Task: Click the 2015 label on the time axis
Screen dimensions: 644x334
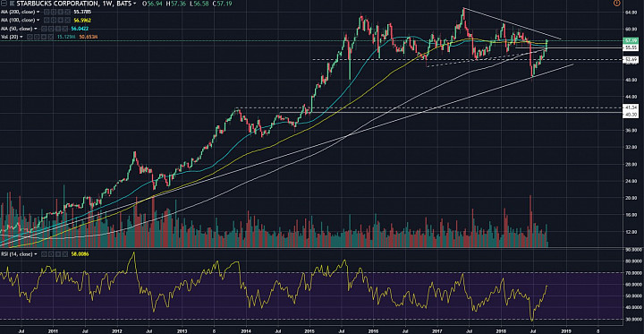Action: tap(309, 330)
